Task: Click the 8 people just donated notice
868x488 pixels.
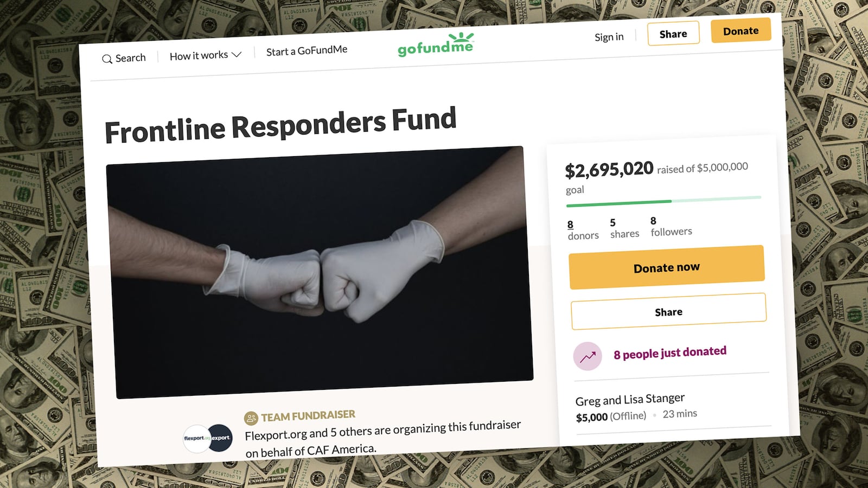Action: point(670,353)
